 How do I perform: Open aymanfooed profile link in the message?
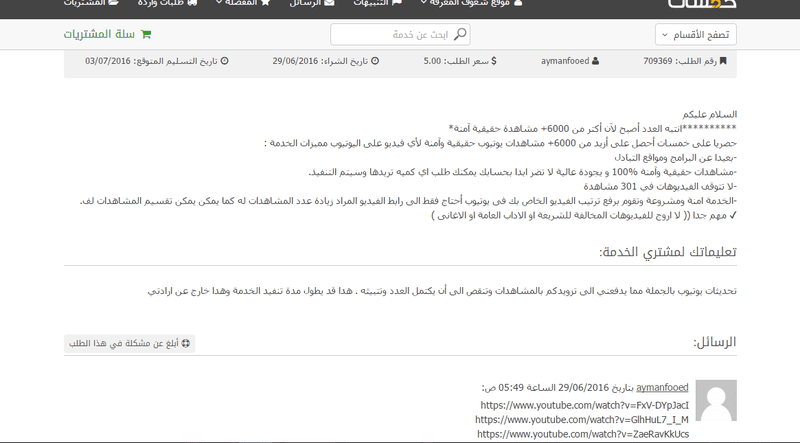(662, 387)
